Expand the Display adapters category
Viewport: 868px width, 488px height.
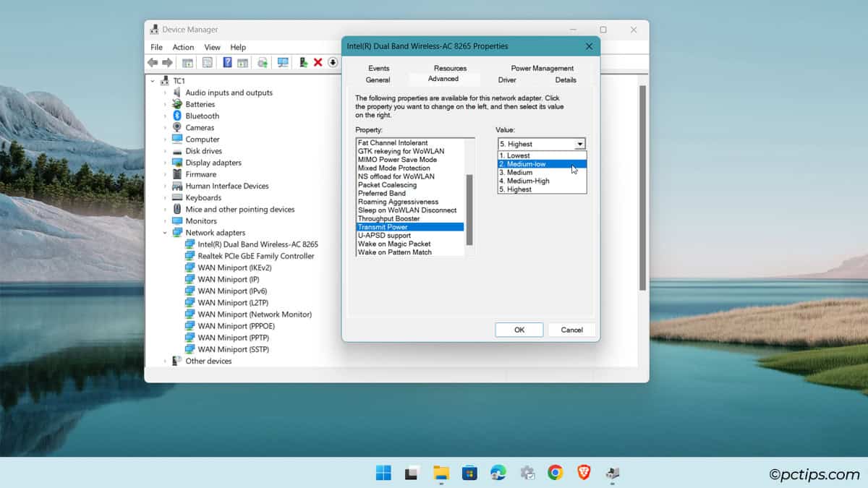(x=165, y=163)
